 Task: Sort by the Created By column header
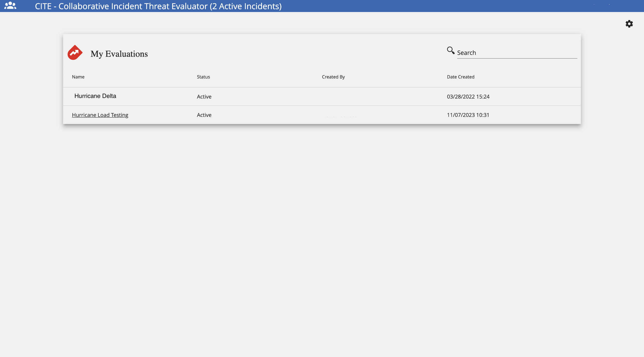[333, 77]
